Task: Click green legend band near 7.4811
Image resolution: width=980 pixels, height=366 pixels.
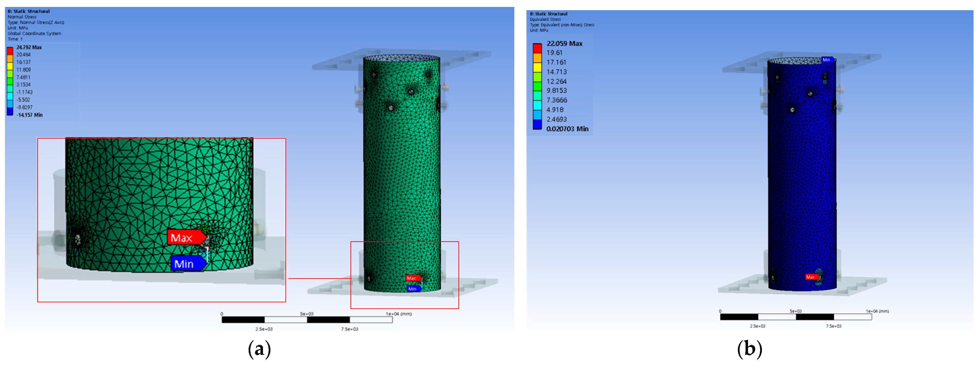Action: click(x=10, y=81)
